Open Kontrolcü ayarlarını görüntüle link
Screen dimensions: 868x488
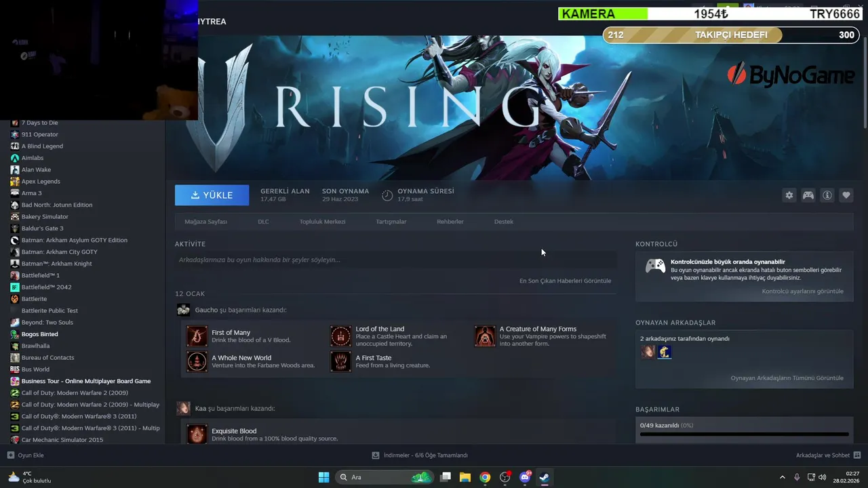point(803,291)
